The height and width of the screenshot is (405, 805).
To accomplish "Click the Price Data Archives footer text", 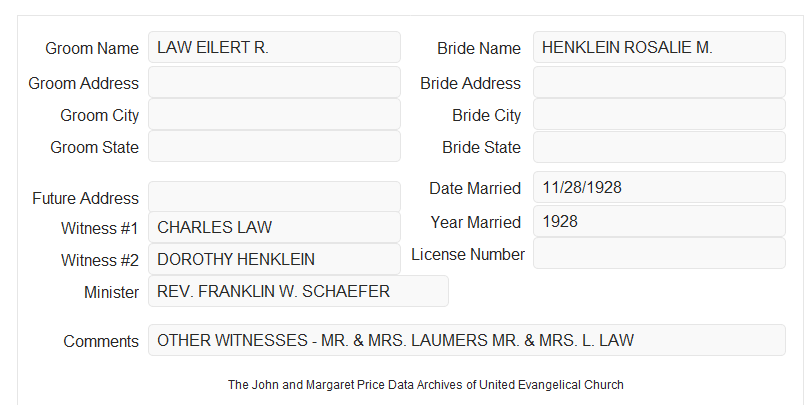I will coord(426,385).
